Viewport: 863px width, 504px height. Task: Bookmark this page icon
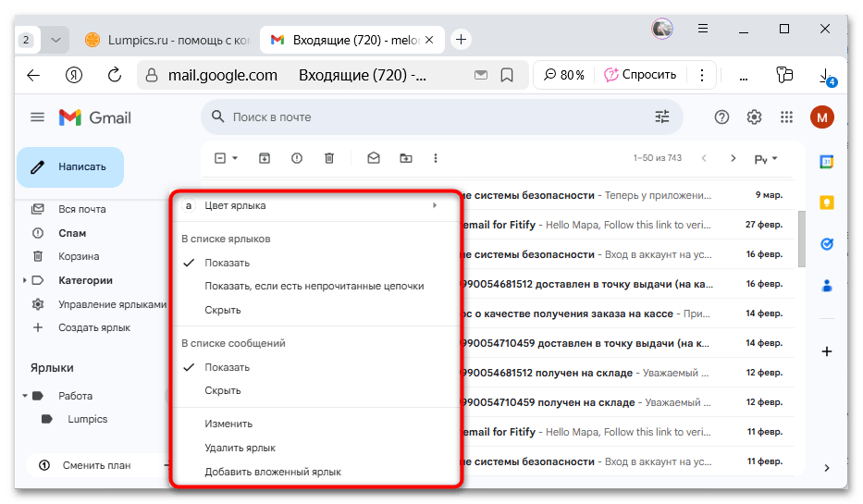[x=507, y=75]
